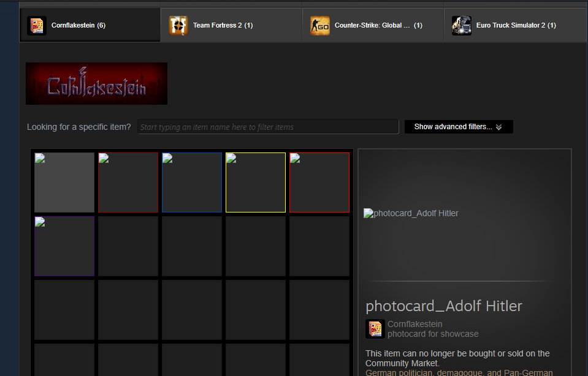This screenshot has height=376, width=588.
Task: Open the Counter-Strike: Global inventory tab
Action: (x=373, y=25)
